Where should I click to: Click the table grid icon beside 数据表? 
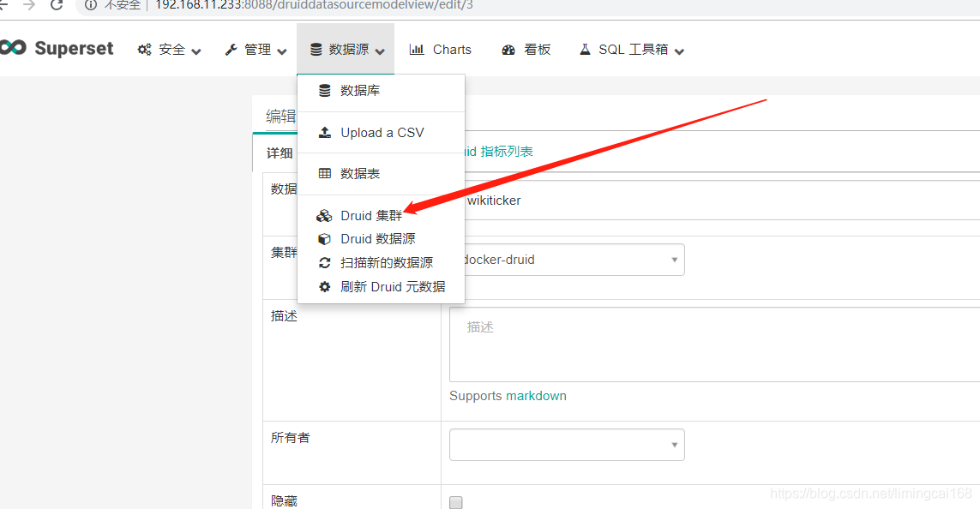[x=324, y=174]
